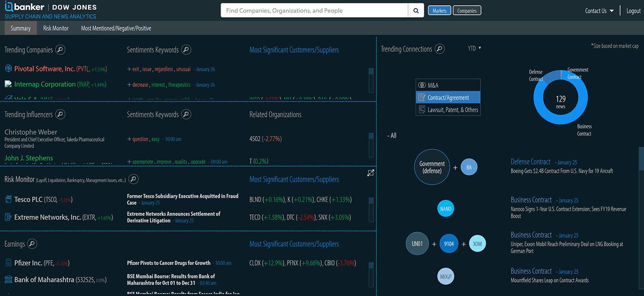This screenshot has height=296, width=644.
Task: Switch to the Risk Monitor tab
Action: click(x=56, y=28)
